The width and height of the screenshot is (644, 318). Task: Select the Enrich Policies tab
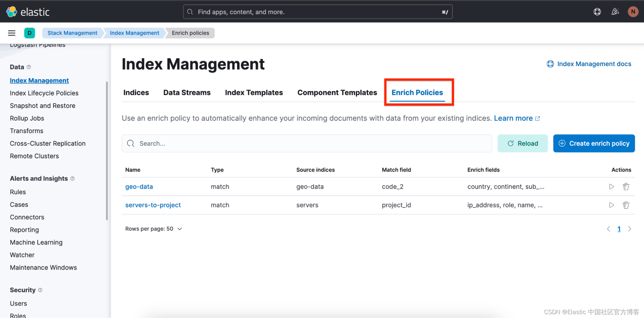(417, 93)
